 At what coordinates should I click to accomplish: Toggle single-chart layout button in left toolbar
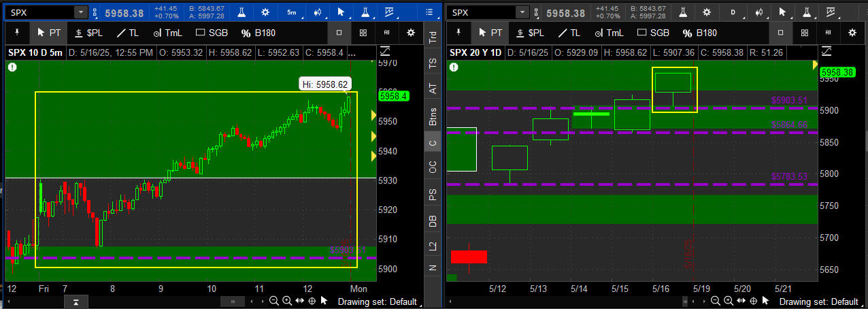click(339, 33)
